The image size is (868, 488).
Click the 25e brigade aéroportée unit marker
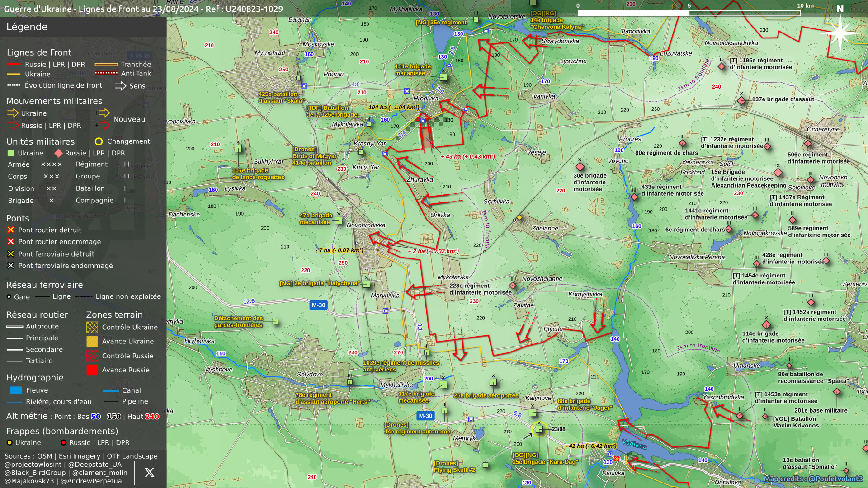493,382
